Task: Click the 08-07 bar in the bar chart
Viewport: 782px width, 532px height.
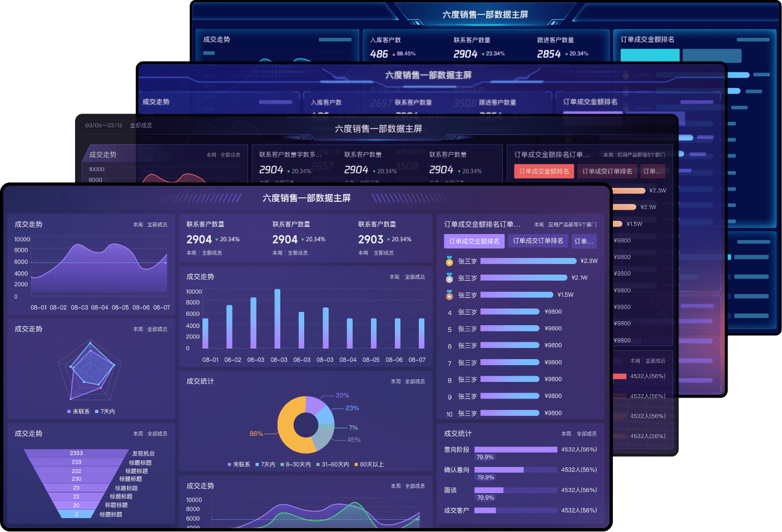Action: pyautogui.click(x=422, y=333)
